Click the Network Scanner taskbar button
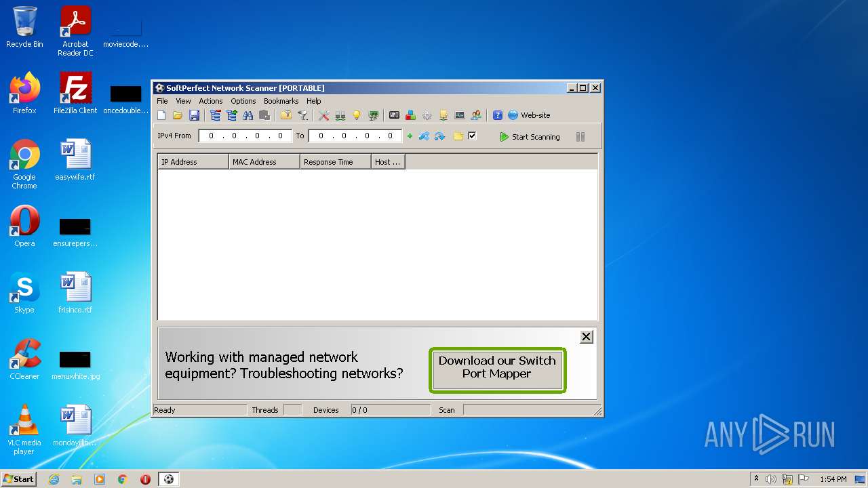This screenshot has height=488, width=868. pyautogui.click(x=169, y=479)
